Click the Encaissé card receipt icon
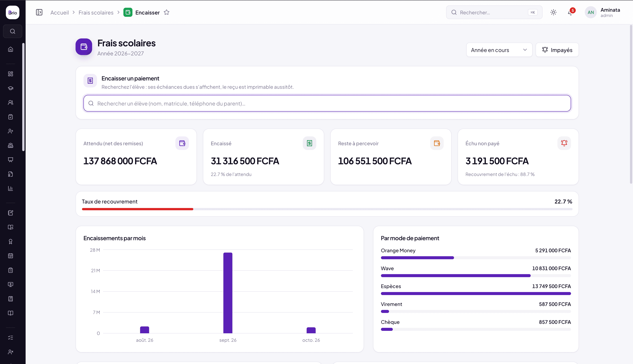 tap(309, 143)
